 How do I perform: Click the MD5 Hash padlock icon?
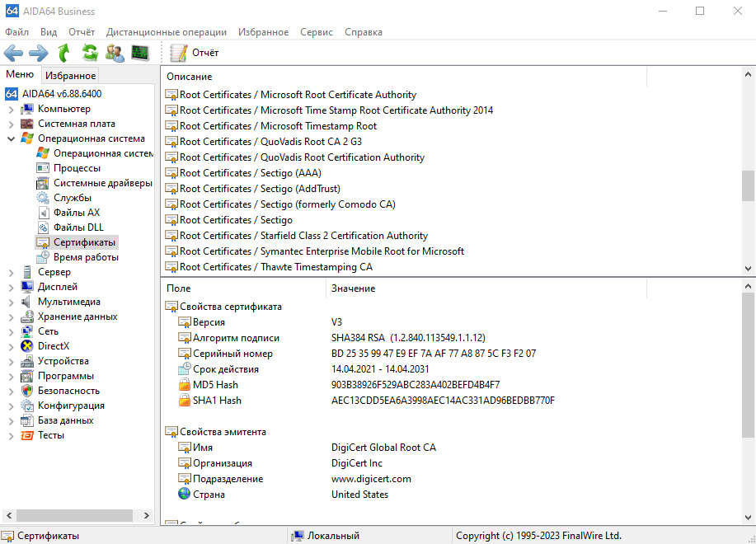tap(185, 385)
